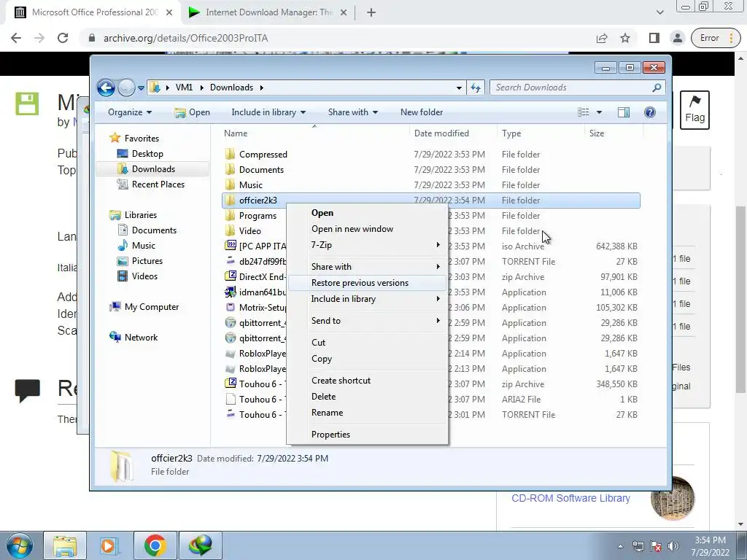747x560 pixels.
Task: Click the Open toolbar button
Action: pyautogui.click(x=193, y=112)
